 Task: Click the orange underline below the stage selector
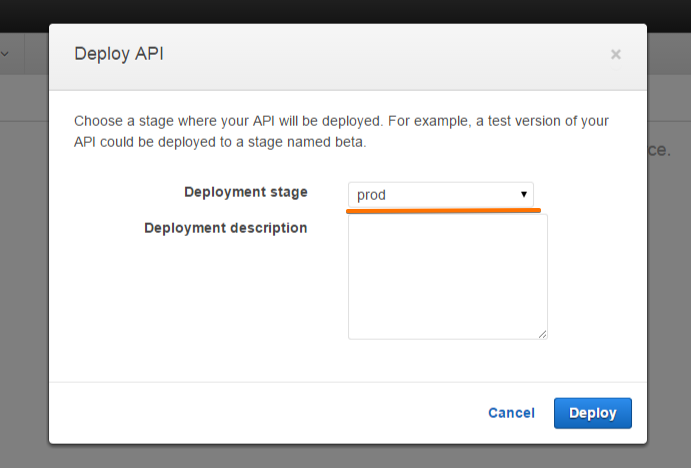(444, 211)
